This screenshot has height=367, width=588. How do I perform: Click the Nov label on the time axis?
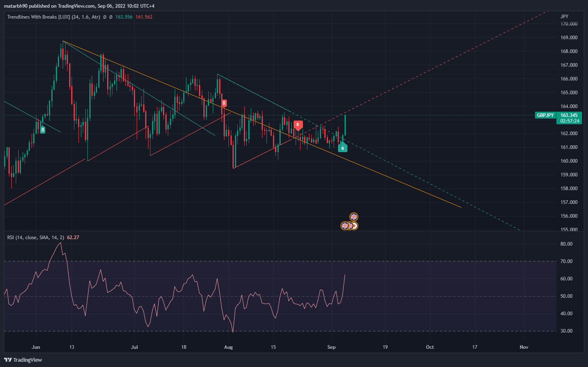[x=524, y=347]
